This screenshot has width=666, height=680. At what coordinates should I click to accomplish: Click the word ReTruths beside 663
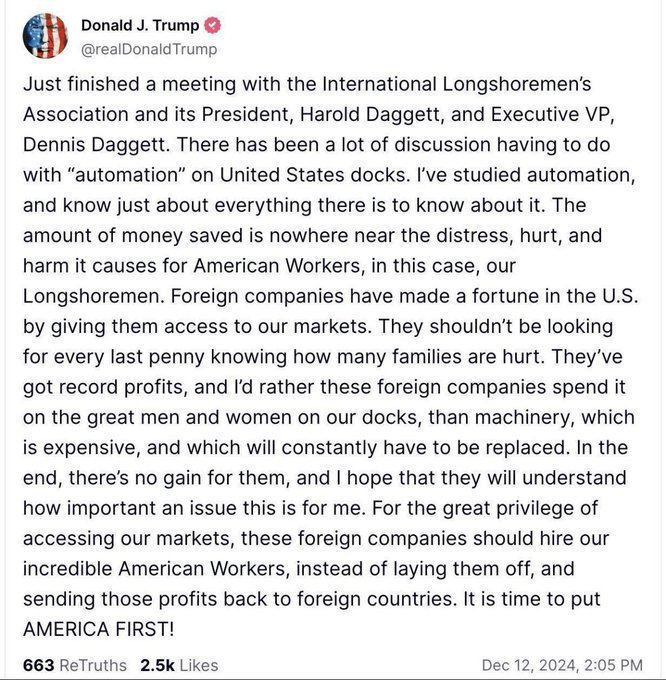pos(93,665)
